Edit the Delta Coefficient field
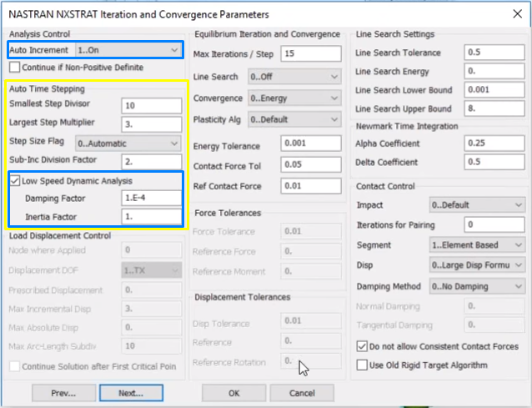 [494, 162]
